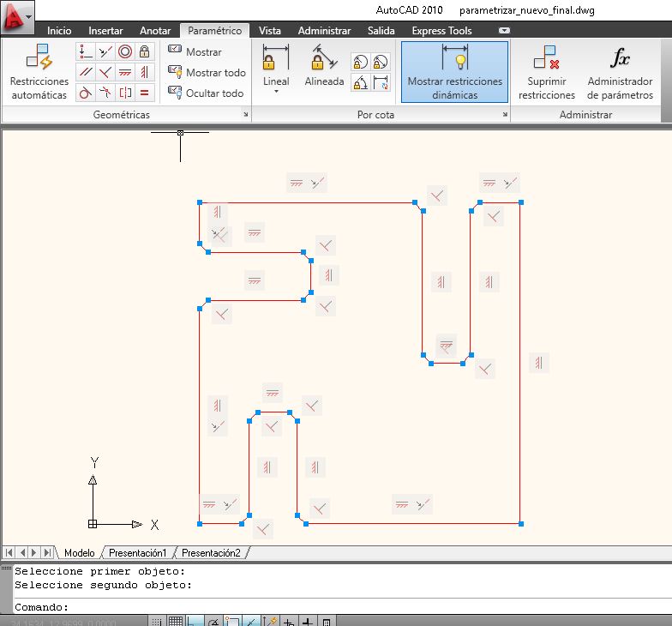Choose the perpendicular constraint icon
This screenshot has height=626, width=672.
click(105, 72)
